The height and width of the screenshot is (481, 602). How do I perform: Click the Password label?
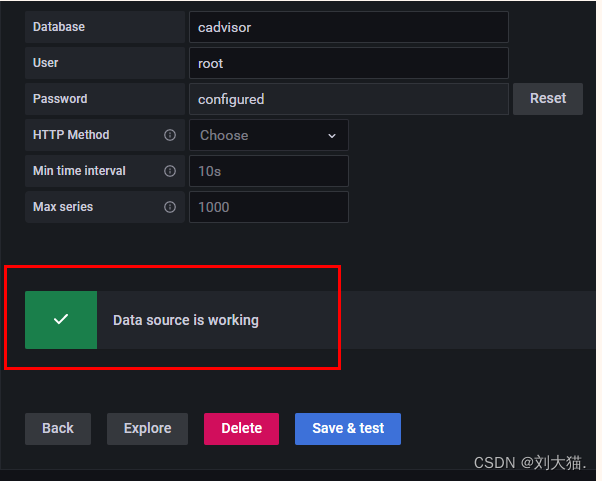[x=60, y=99]
